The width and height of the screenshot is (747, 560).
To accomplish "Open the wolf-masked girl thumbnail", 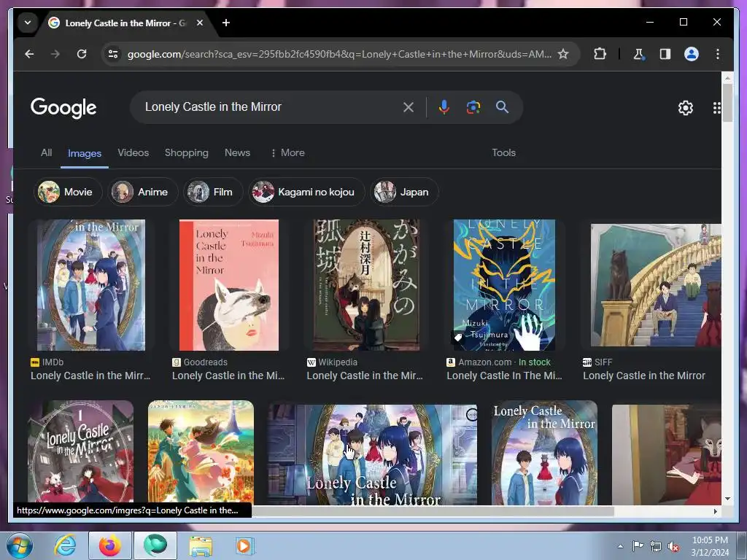I will [666, 455].
